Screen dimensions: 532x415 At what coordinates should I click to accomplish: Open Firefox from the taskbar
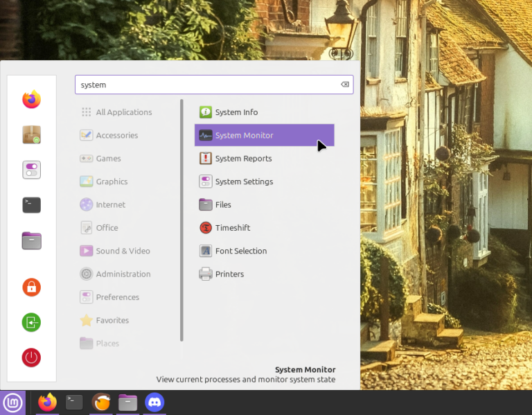point(48,403)
